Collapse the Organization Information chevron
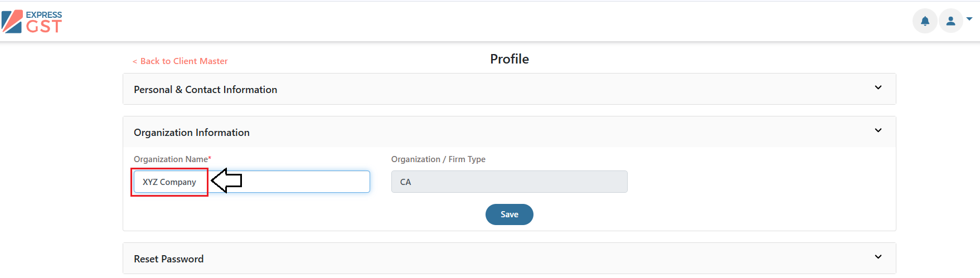Viewport: 980px width, 278px height. coord(878,130)
